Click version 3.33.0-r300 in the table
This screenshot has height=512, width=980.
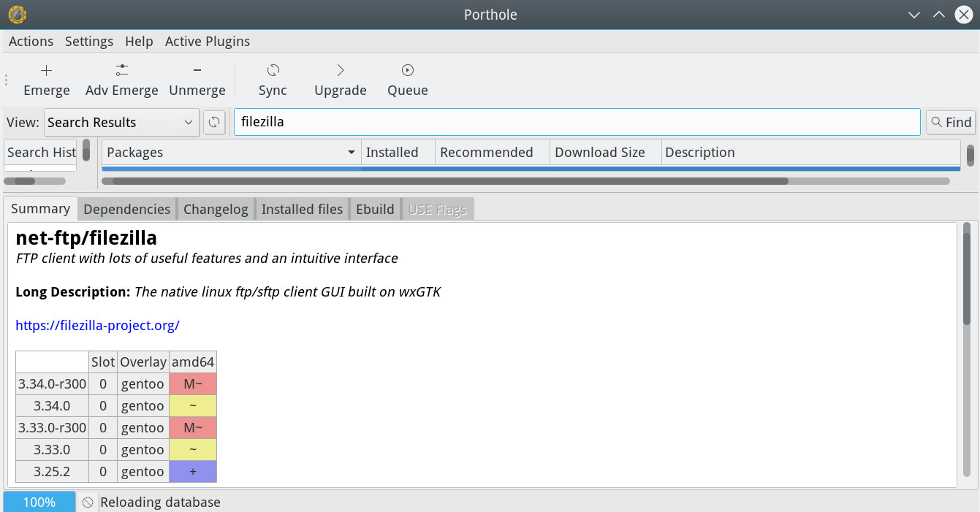[x=52, y=428]
